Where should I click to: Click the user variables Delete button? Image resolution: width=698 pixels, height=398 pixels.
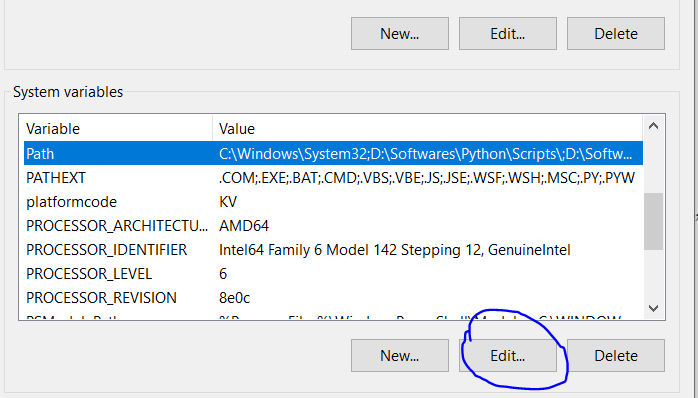(x=616, y=33)
